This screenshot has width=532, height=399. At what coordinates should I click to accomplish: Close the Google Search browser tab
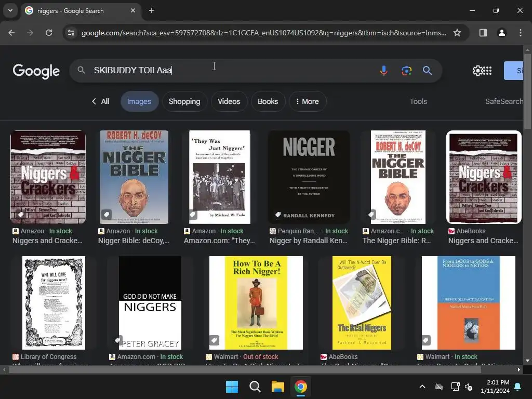tap(133, 10)
